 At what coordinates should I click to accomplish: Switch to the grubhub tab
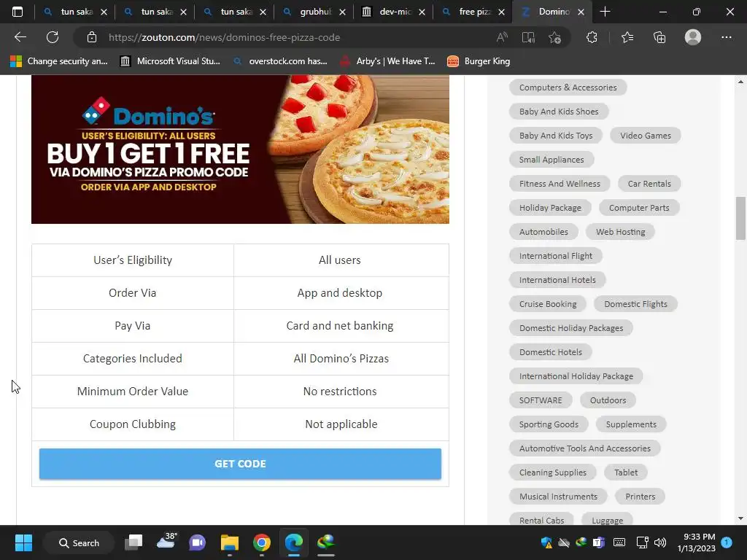pos(314,12)
